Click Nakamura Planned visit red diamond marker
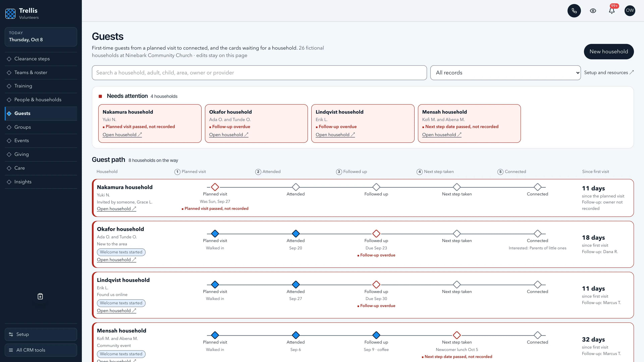644x362 pixels. 215,187
